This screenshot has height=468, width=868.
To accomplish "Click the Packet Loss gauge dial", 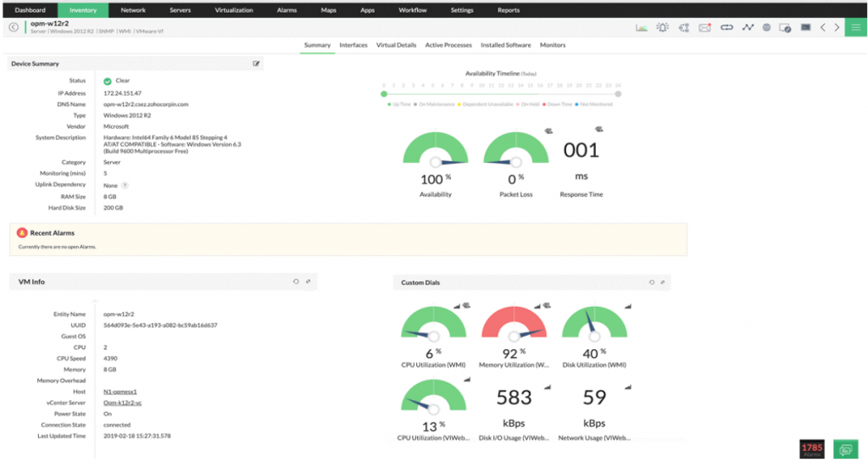I will click(x=516, y=149).
